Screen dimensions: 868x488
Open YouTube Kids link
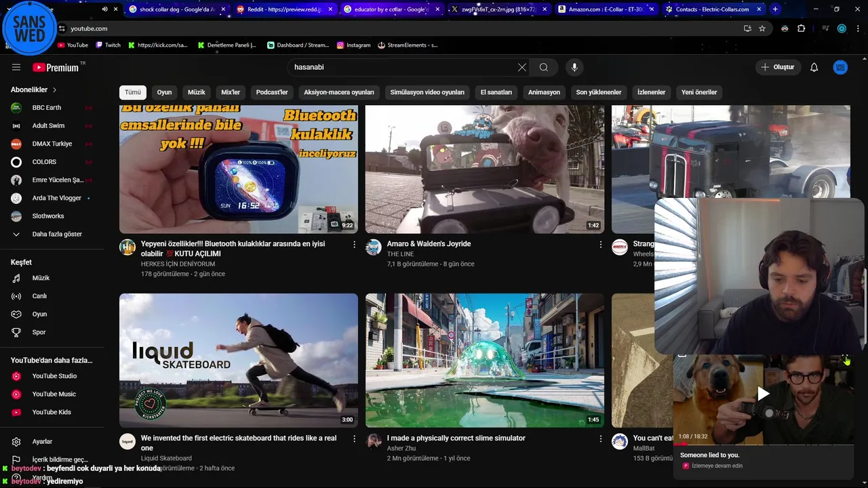tap(52, 412)
